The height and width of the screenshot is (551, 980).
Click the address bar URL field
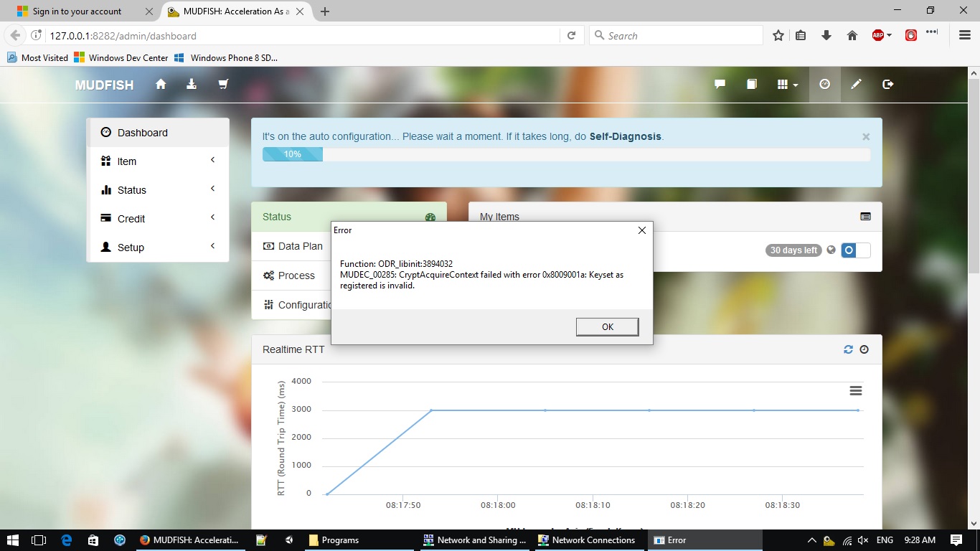tap(301, 36)
